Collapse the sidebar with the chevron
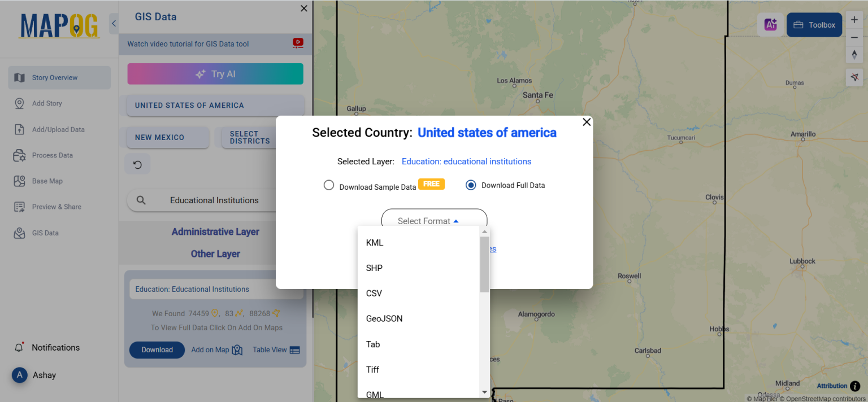868x402 pixels. (x=114, y=23)
